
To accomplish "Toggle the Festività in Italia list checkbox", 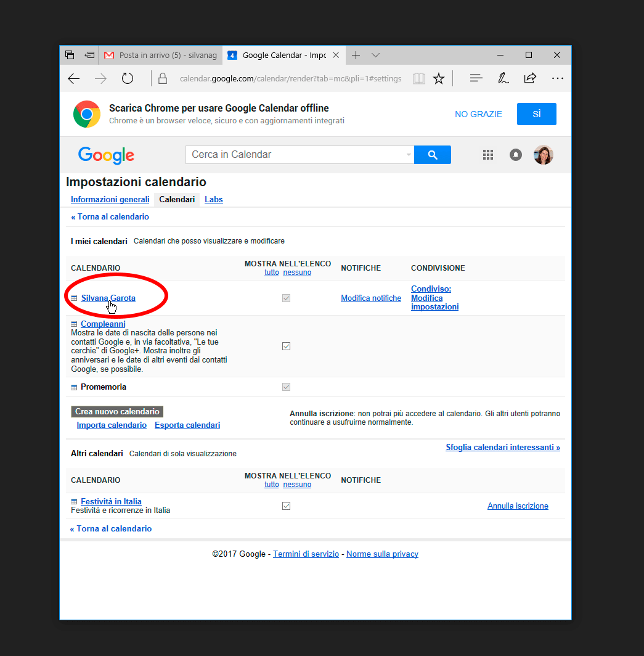I will pos(286,506).
